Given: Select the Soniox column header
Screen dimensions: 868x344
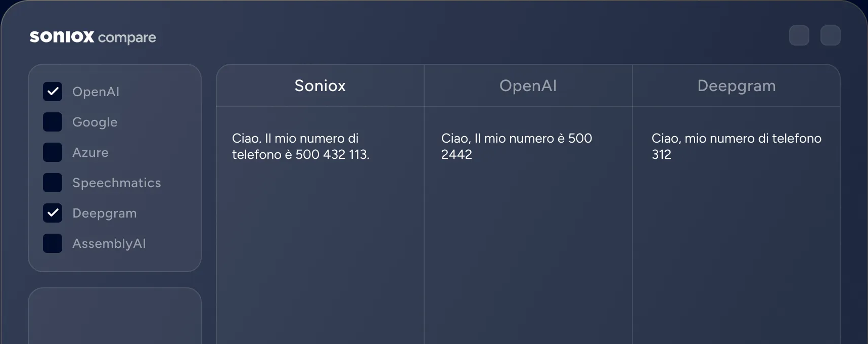Looking at the screenshot, I should pos(319,85).
